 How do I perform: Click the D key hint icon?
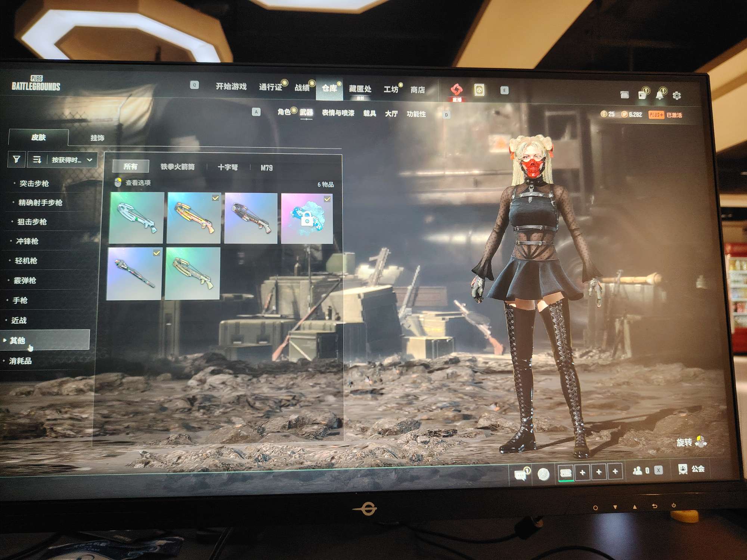446,115
